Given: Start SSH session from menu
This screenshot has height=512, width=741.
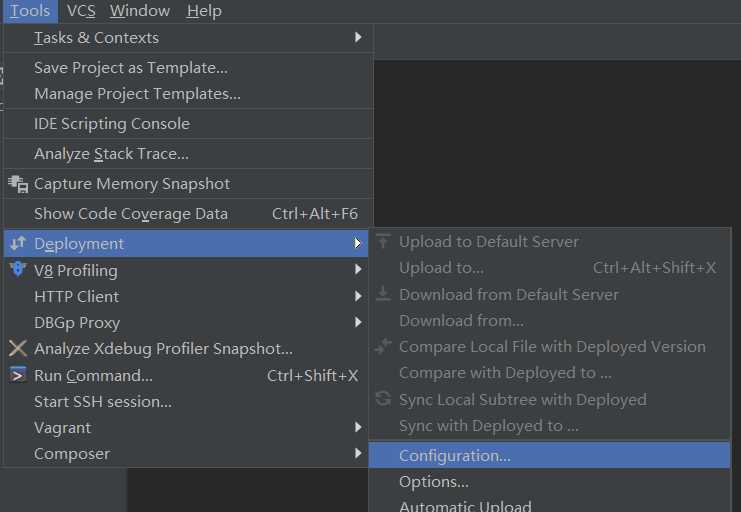Looking at the screenshot, I should [103, 402].
